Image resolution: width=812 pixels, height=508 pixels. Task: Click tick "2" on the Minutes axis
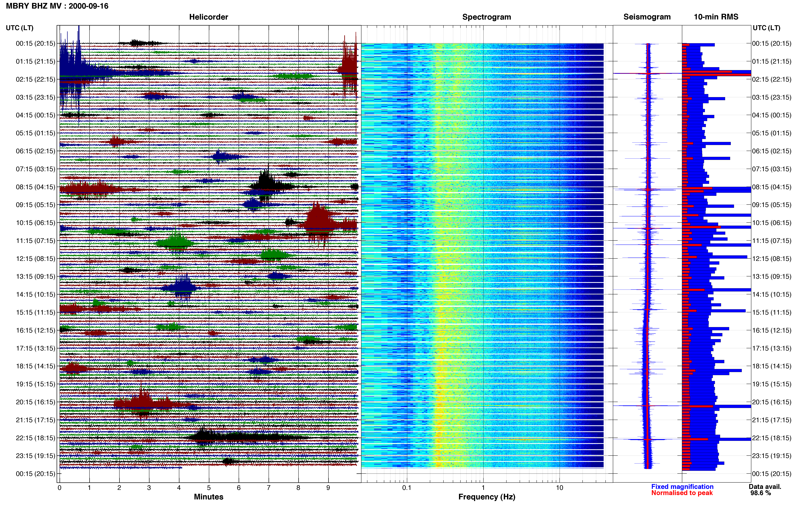pyautogui.click(x=119, y=488)
